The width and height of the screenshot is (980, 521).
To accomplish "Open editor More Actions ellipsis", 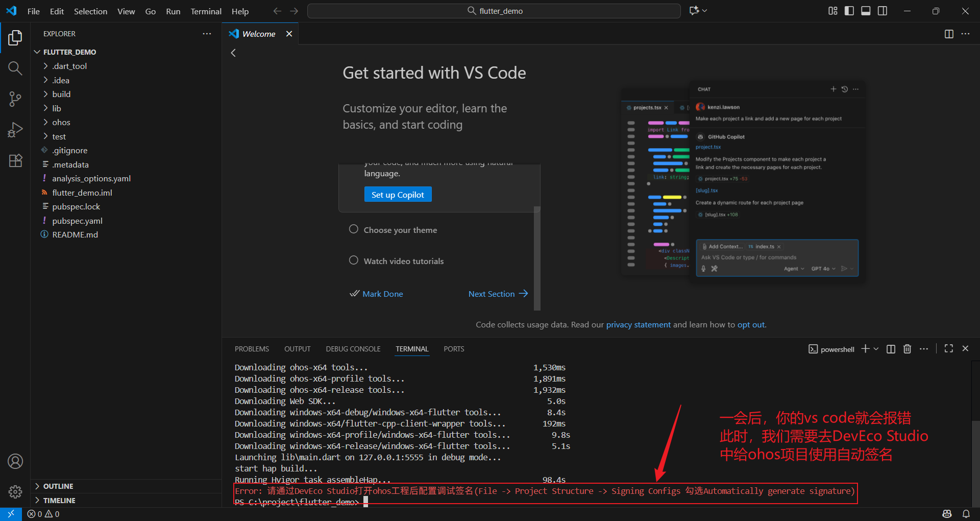I will click(x=965, y=34).
